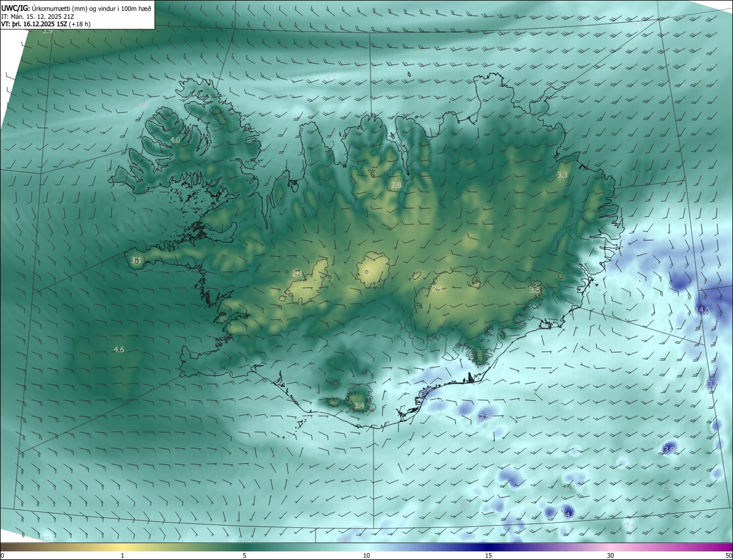Screen dimensions: 733x560
Task: Click the 6.9 value label south of Iceland
Action: click(x=570, y=488)
